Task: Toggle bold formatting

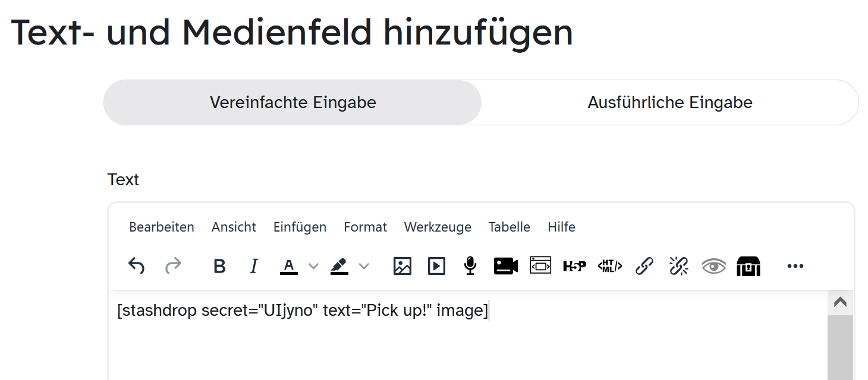Action: (219, 267)
